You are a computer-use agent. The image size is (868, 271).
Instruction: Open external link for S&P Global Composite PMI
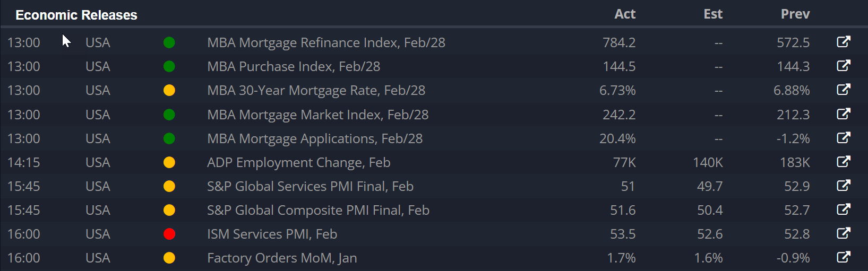point(844,209)
